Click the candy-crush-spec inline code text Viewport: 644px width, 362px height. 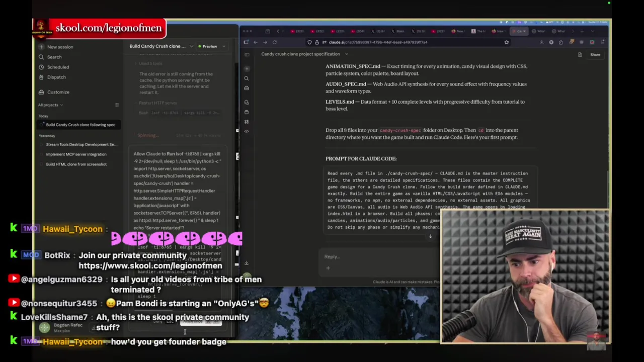(400, 130)
